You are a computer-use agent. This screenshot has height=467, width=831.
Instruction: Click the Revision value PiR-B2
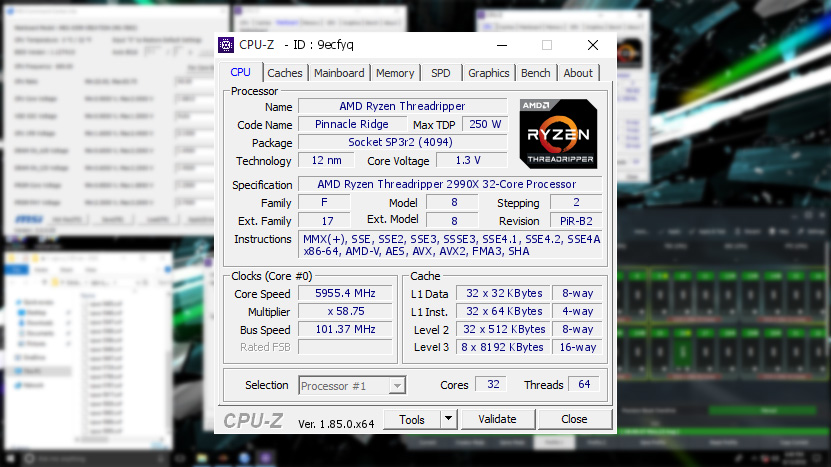[576, 221]
